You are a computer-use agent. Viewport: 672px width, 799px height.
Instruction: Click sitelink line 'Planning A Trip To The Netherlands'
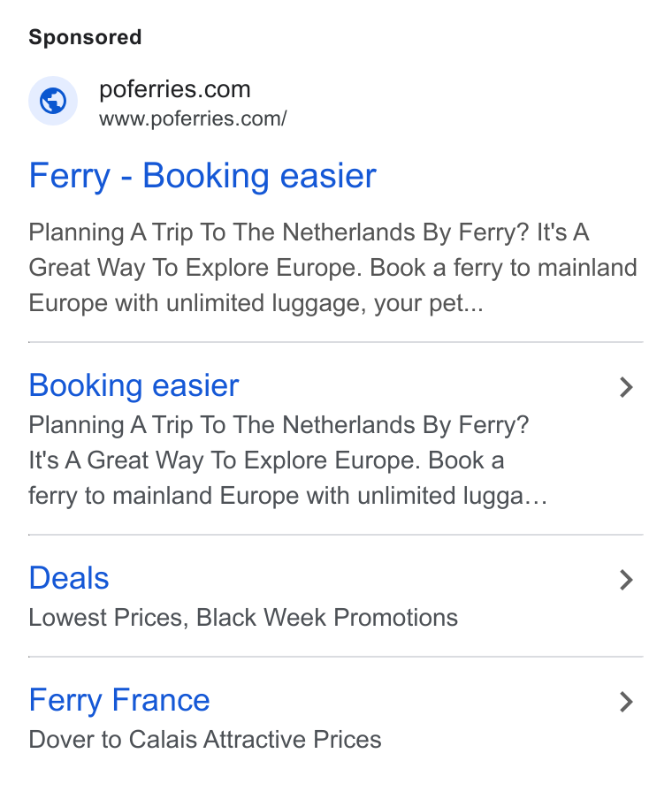(x=279, y=425)
